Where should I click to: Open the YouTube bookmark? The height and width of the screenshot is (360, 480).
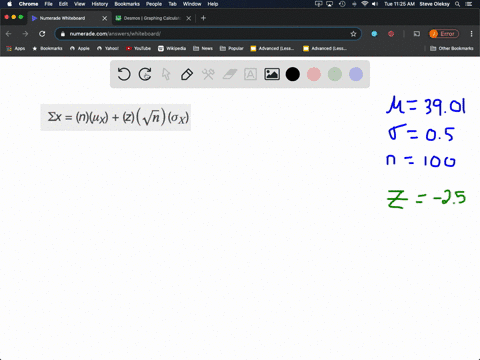tap(138, 48)
